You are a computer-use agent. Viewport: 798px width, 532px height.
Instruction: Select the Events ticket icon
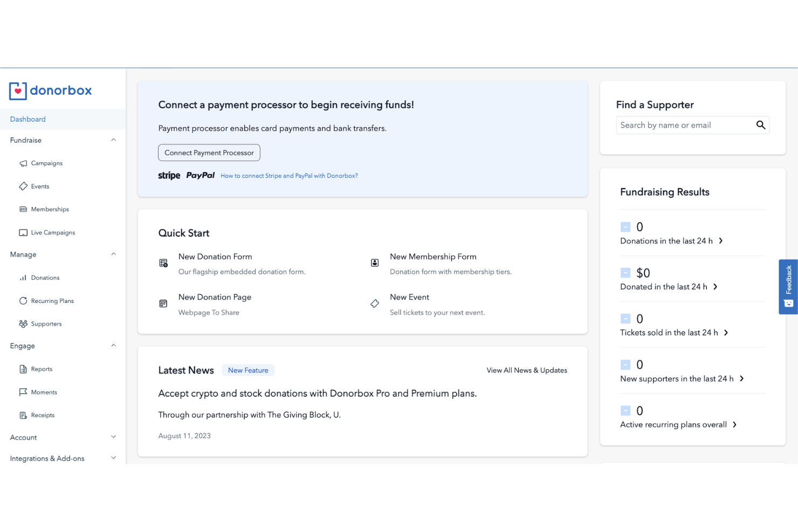23,186
